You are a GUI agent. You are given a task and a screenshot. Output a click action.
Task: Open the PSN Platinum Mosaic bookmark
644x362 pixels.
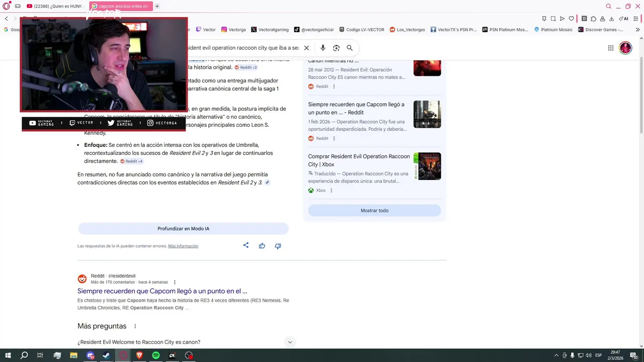click(x=505, y=30)
